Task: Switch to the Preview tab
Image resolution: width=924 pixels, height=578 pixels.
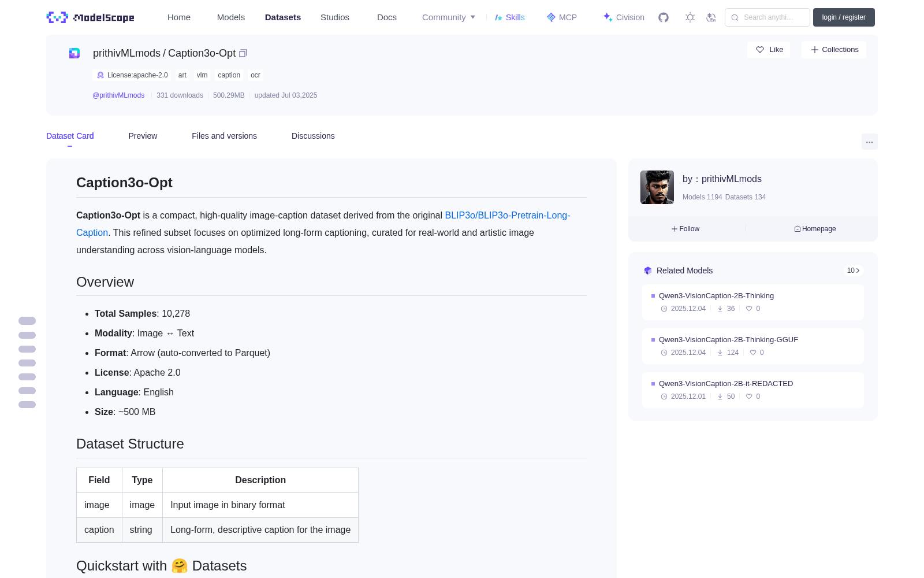Action: (x=143, y=136)
